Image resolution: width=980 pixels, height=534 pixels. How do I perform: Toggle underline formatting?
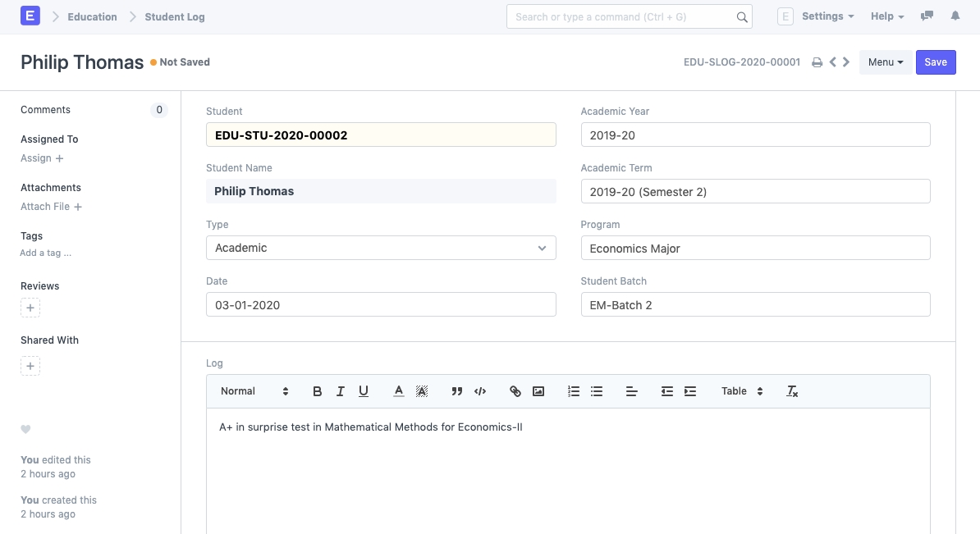[x=364, y=391]
